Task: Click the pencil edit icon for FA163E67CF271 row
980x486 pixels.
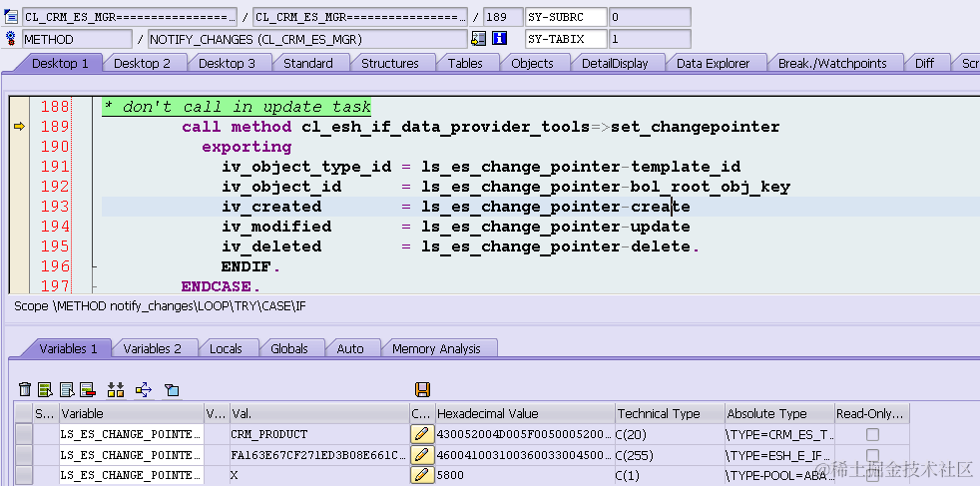Action: coord(422,455)
